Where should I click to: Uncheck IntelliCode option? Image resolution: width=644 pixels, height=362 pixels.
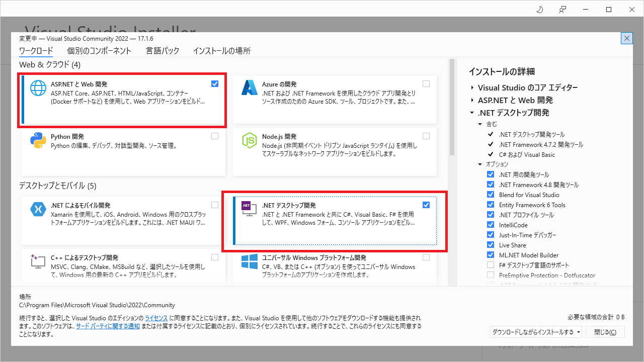click(x=491, y=225)
